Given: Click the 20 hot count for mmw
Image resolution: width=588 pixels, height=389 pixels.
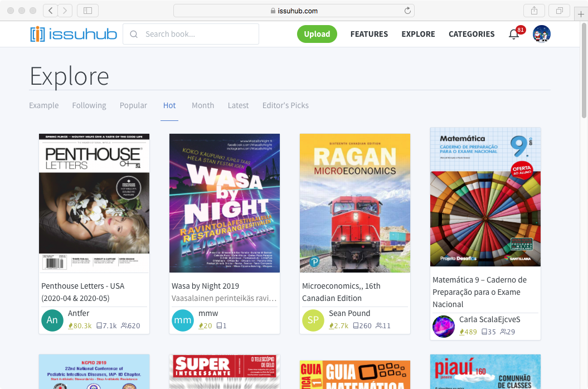Looking at the screenshot, I should (205, 325).
